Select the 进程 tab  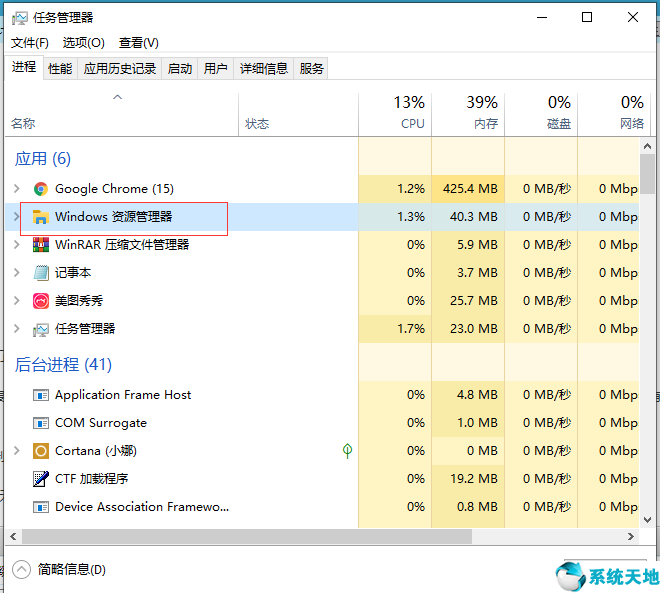pos(24,67)
